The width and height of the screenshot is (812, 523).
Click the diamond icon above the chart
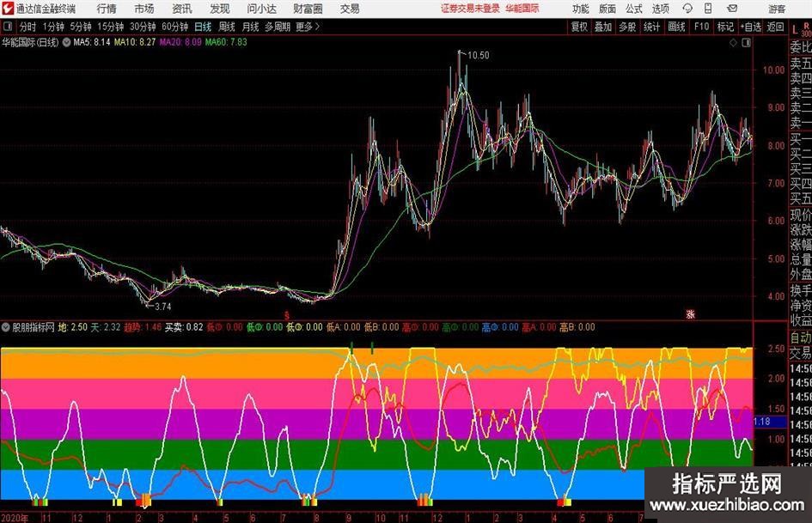[733, 43]
